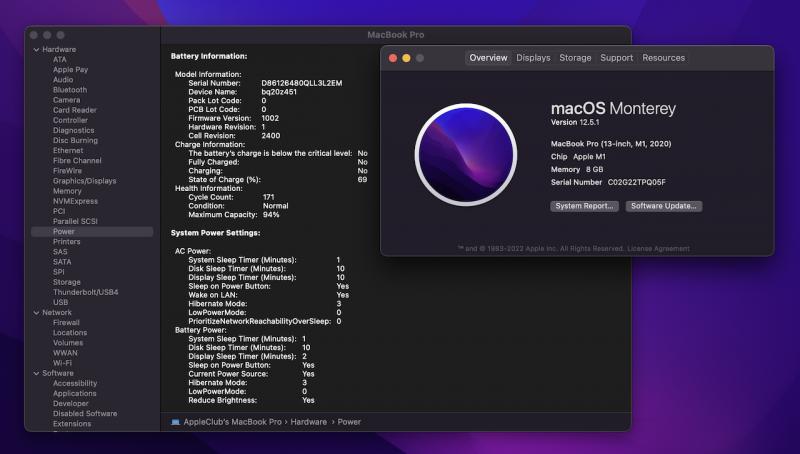
Task: Select the highlighted Power sidebar item
Action: tap(92, 232)
